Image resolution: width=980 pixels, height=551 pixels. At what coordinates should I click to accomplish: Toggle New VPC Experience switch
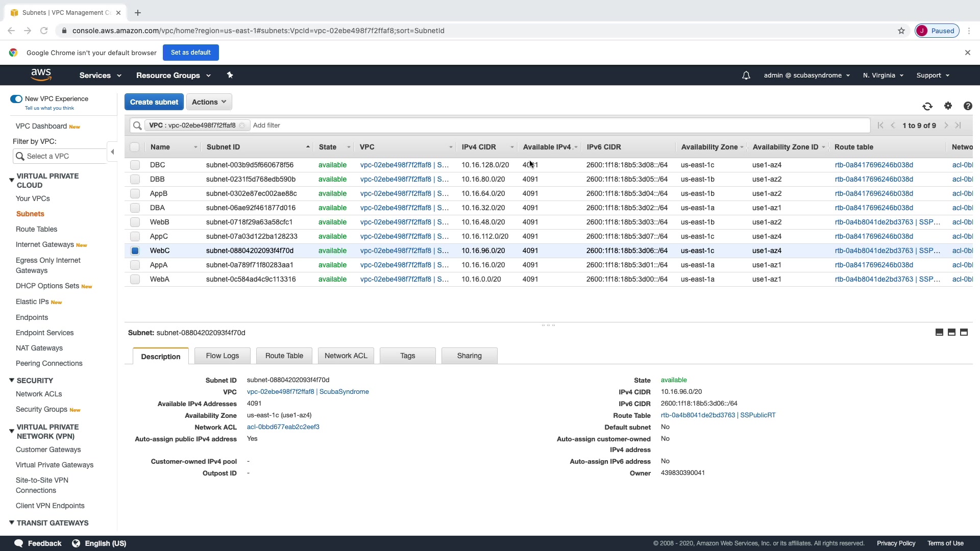(x=16, y=99)
